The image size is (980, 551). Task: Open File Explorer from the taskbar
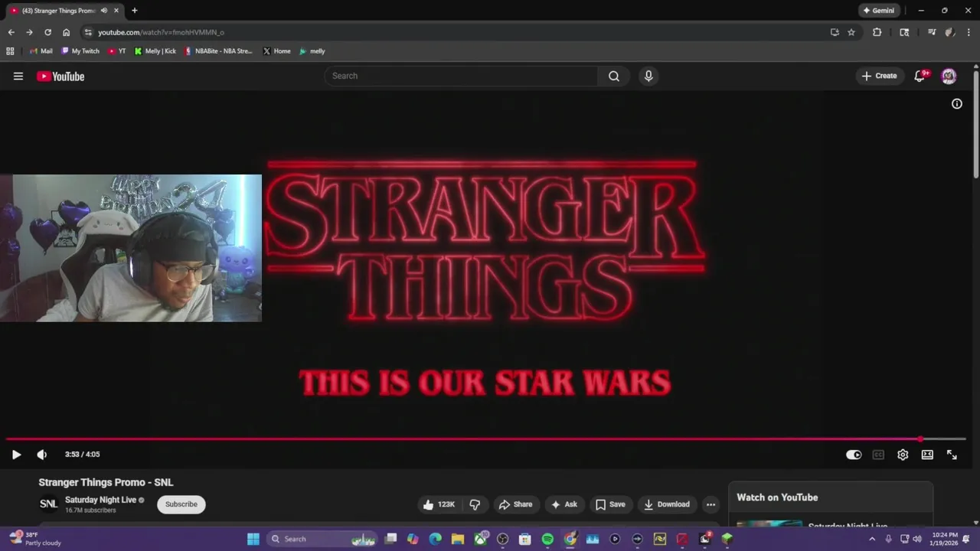458,539
